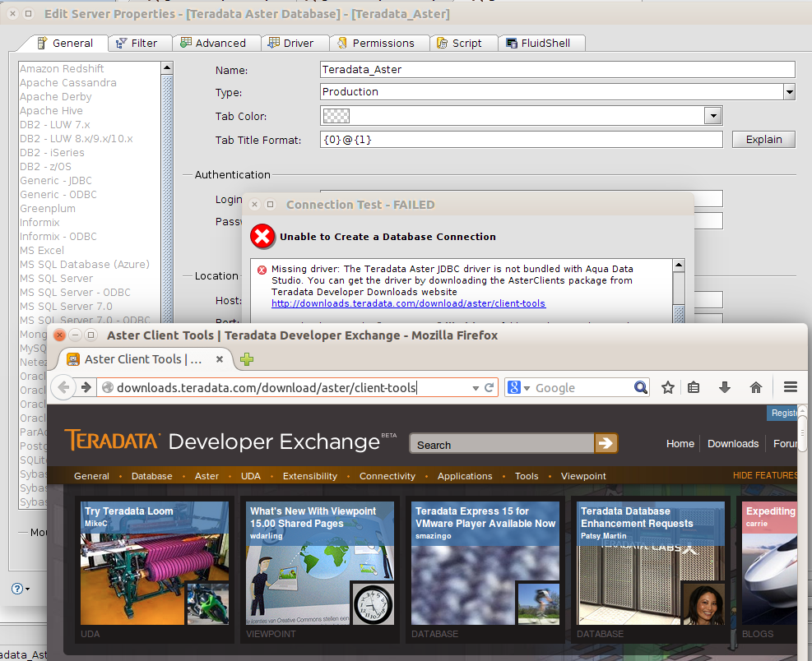Open a new Firefox tab
The width and height of the screenshot is (812, 661).
(x=247, y=358)
